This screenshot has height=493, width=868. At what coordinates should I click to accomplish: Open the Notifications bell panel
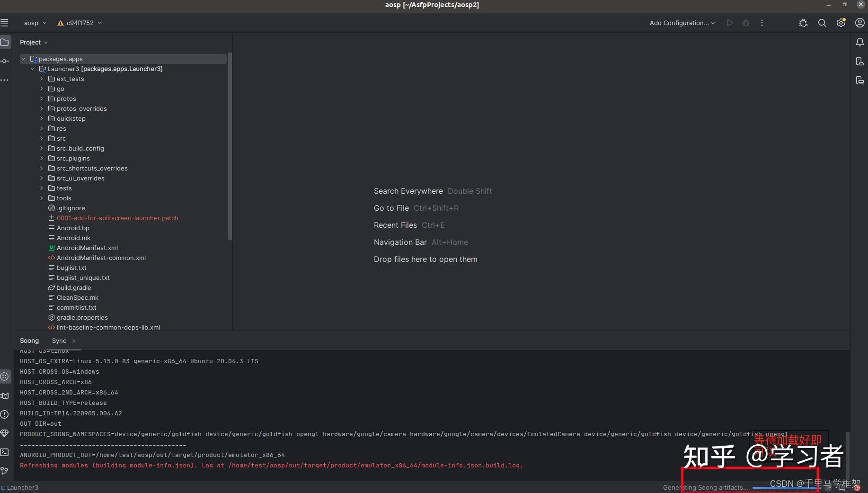click(x=860, y=42)
